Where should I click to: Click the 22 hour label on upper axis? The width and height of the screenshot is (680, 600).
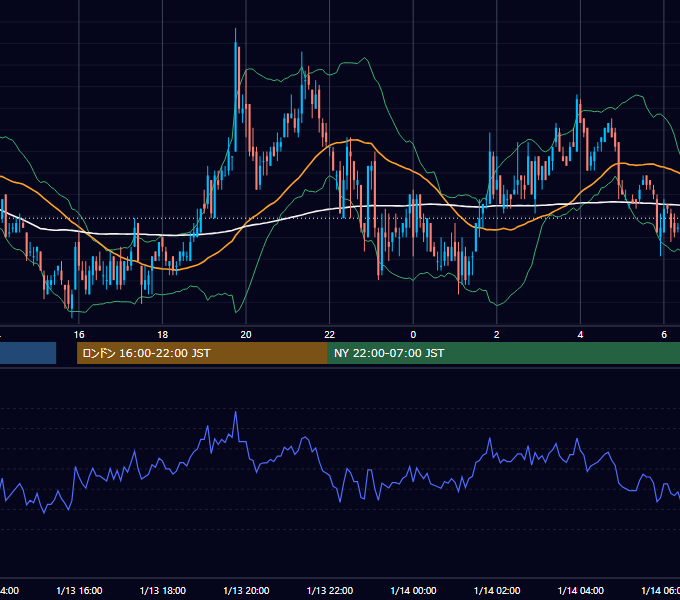330,335
